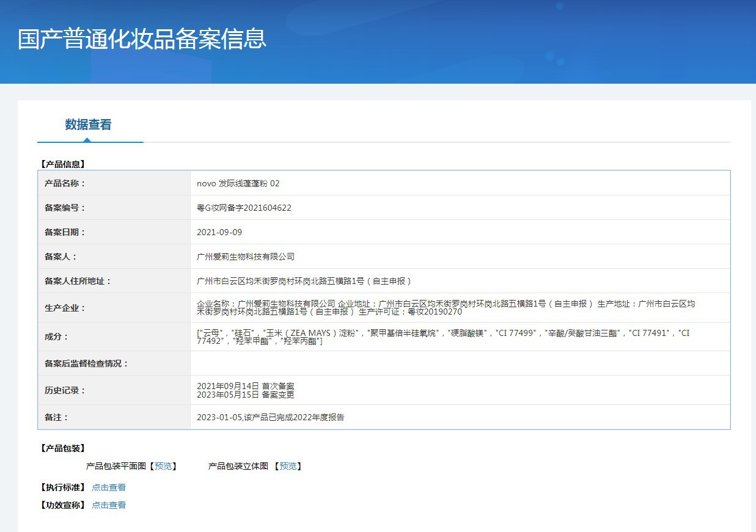Screen dimensions: 756x532
Task: Click the 备注 label cell
Action: [x=114, y=417]
